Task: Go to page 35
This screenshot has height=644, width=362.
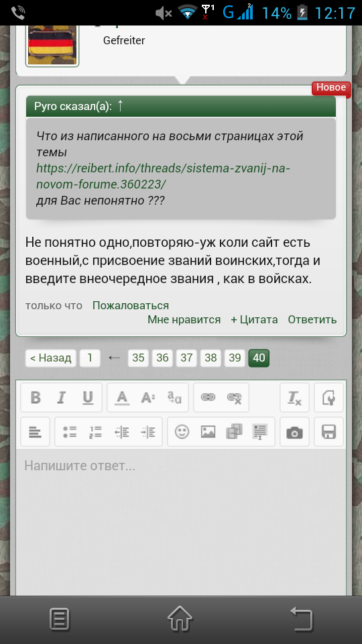Action: click(138, 358)
